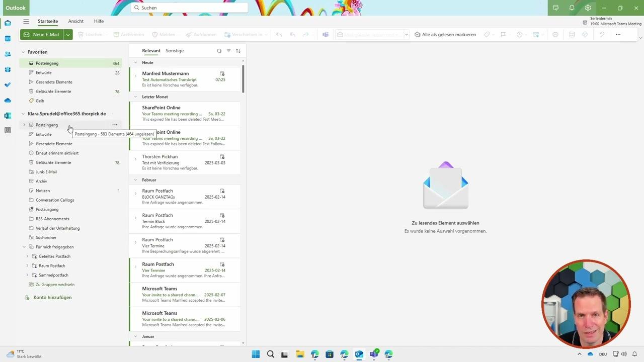Viewport: 644px width, 362px height.
Task: Click the filter icon in message list
Action: 228,51
